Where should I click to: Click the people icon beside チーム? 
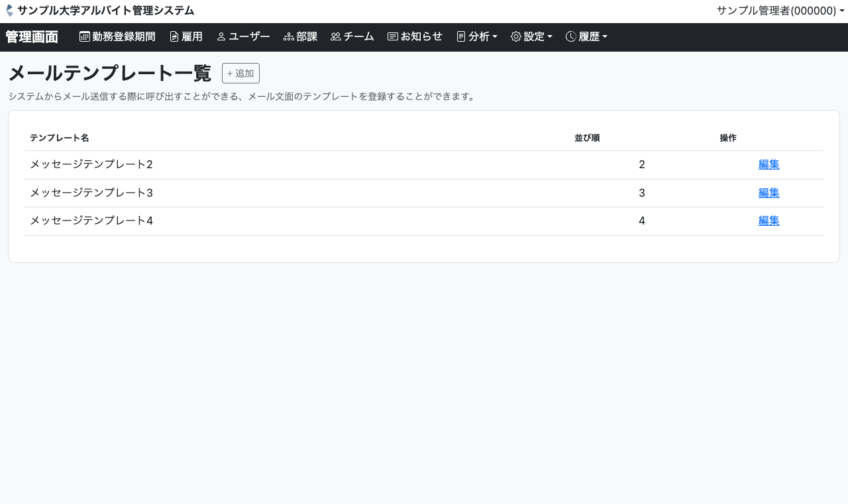[335, 37]
